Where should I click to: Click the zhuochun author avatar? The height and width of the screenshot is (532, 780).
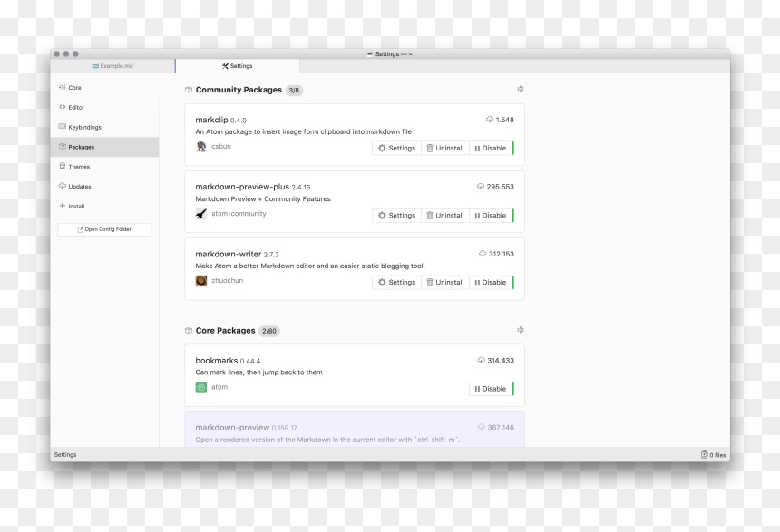coord(201,281)
